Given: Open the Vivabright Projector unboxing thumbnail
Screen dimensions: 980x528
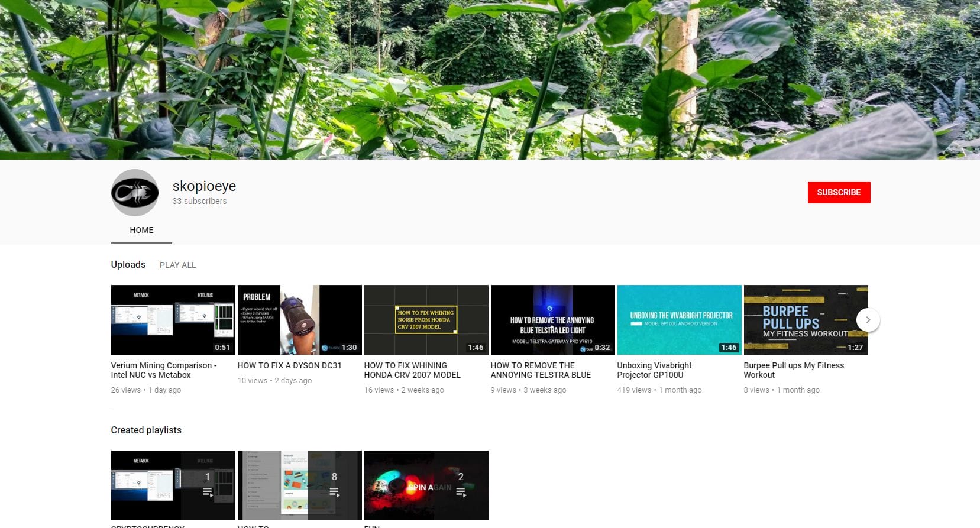Looking at the screenshot, I should [x=679, y=320].
